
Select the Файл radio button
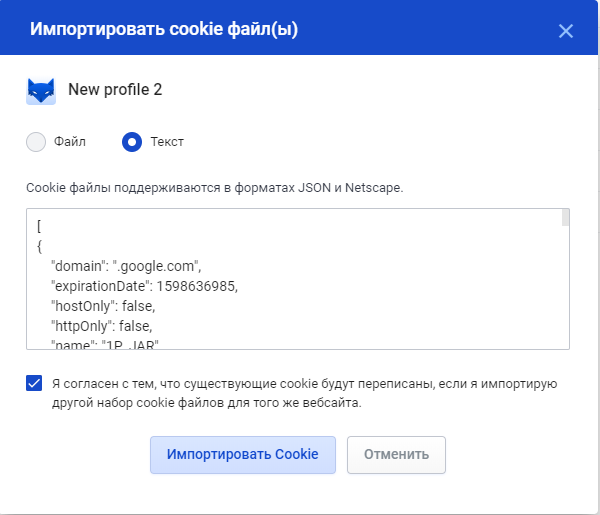pyautogui.click(x=36, y=142)
